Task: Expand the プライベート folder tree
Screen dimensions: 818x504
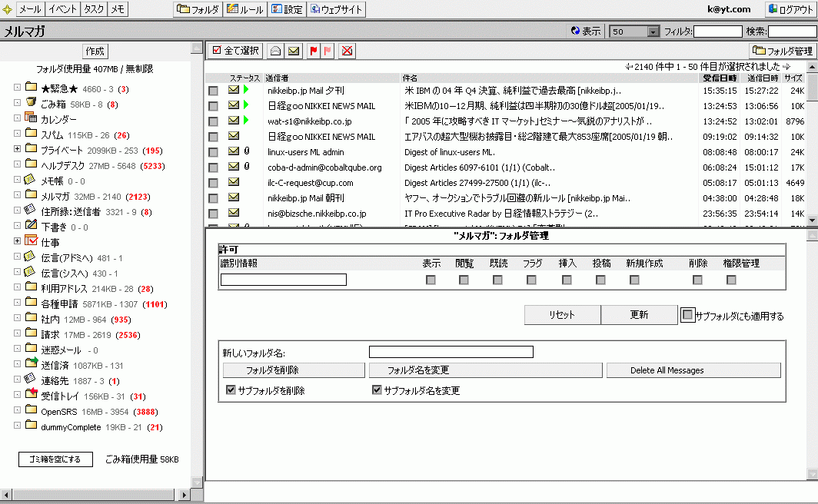Action: tap(17, 149)
